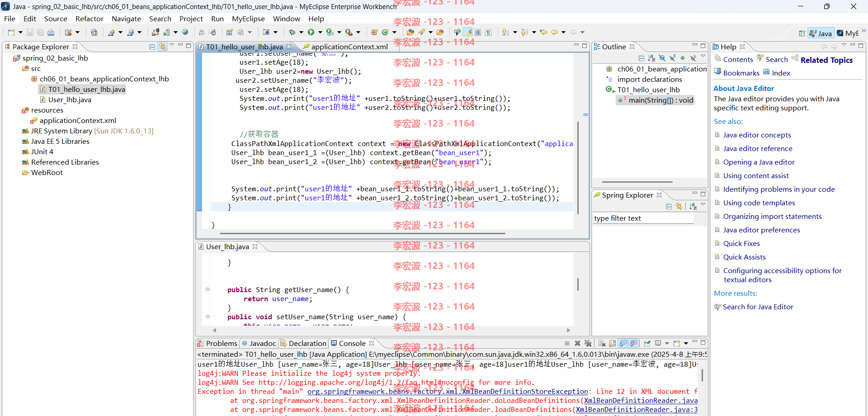Select main(String[]) : void in Outline
The width and height of the screenshot is (868, 416).
(x=656, y=100)
